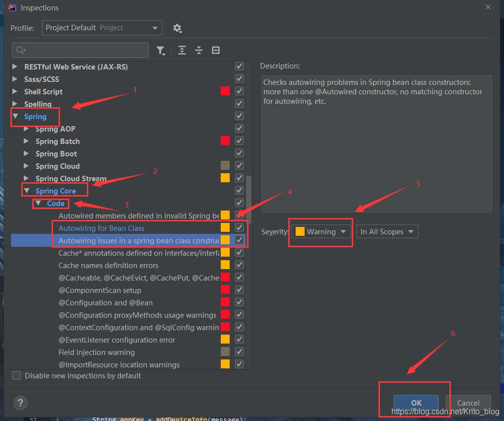Open the Severity Warning dropdown
Viewport: 504px width, 421px height.
320,232
